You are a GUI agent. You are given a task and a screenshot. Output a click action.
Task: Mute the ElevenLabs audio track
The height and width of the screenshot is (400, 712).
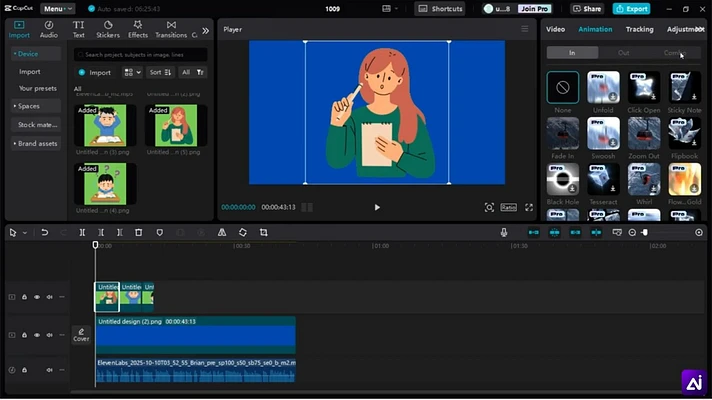49,370
